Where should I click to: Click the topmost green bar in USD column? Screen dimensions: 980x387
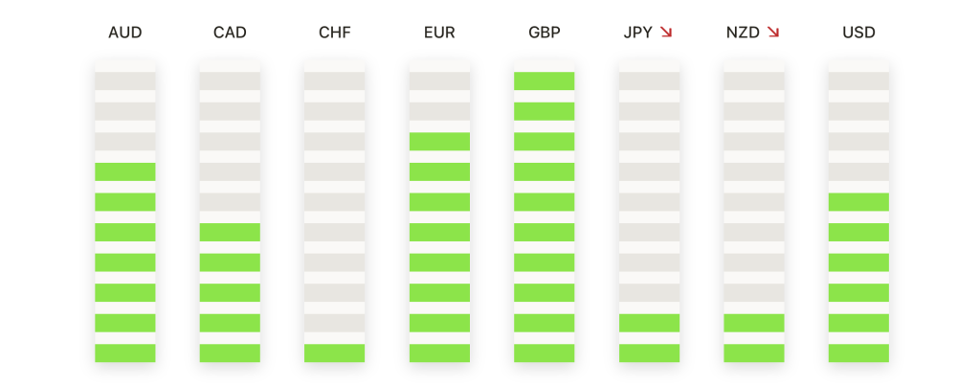(858, 202)
